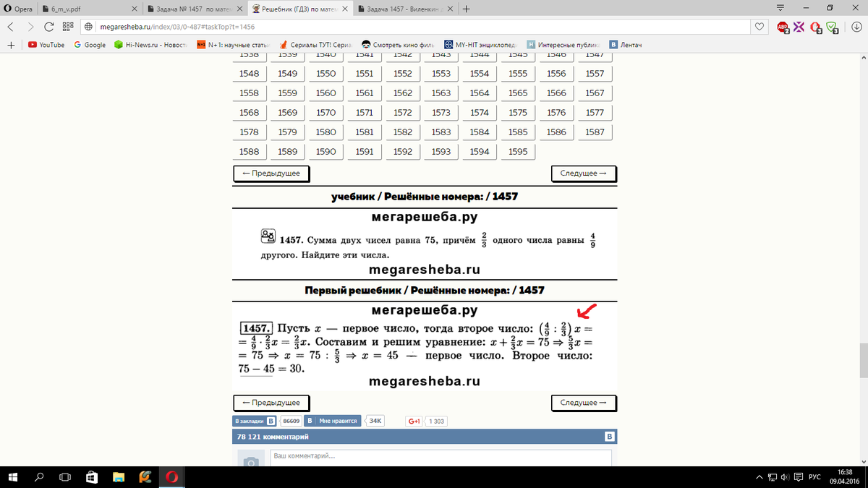Open the Opera main menu button
Screen dimensions: 868x488
(17, 9)
